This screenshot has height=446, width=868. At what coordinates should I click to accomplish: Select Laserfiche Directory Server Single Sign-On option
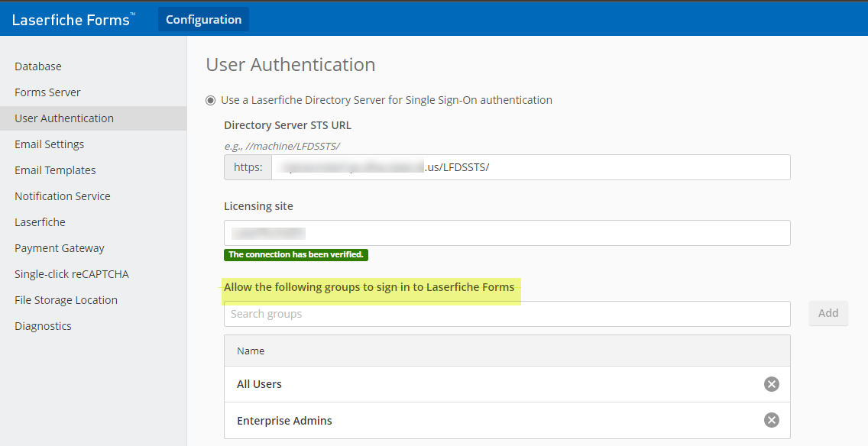[x=210, y=100]
